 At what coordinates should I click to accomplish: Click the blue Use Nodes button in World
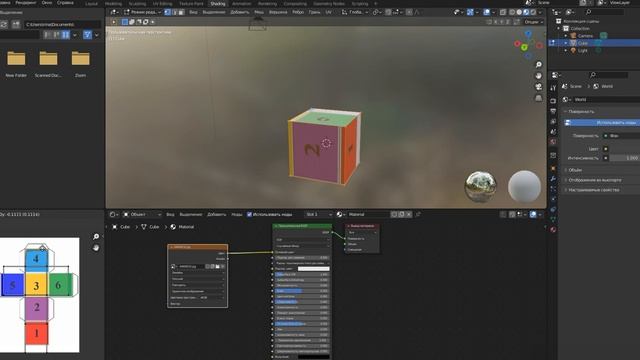click(x=602, y=122)
